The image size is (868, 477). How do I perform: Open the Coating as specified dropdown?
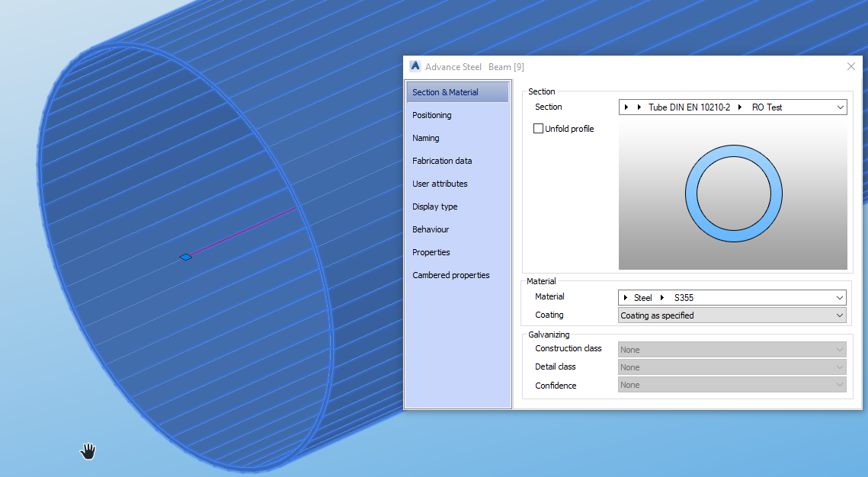[838, 315]
